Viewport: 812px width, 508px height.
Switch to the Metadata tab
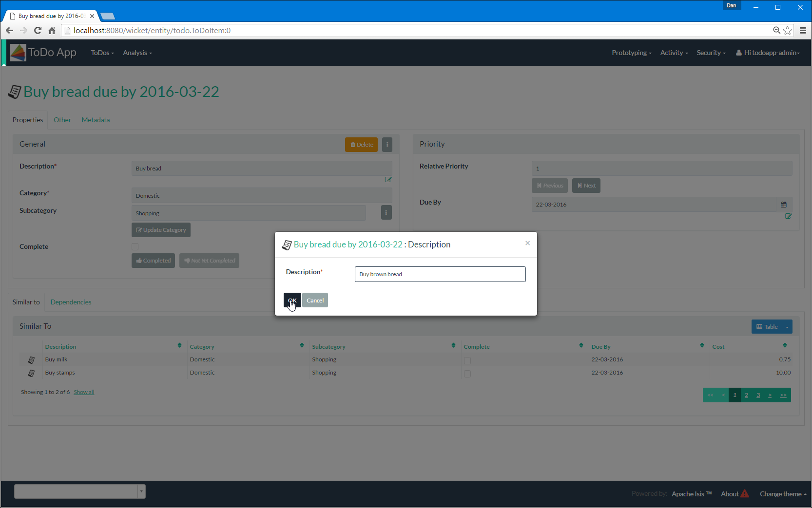pos(96,120)
